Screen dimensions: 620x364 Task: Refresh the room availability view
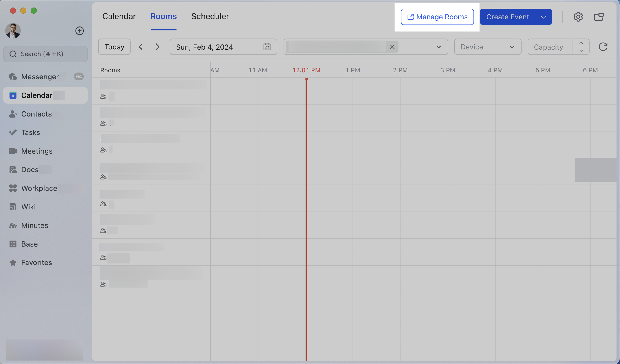click(x=603, y=47)
